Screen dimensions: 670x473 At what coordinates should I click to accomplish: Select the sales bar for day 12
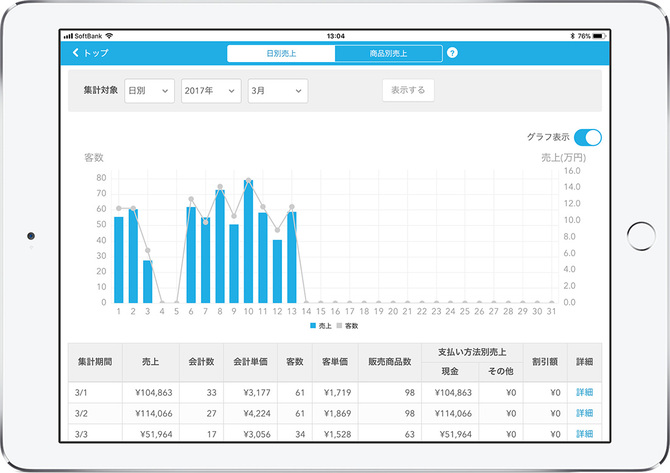(277, 271)
